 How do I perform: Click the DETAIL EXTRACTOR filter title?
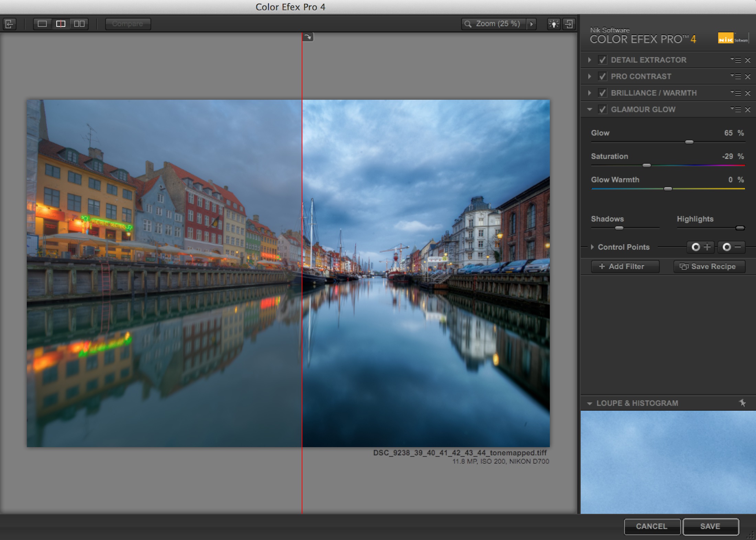648,60
